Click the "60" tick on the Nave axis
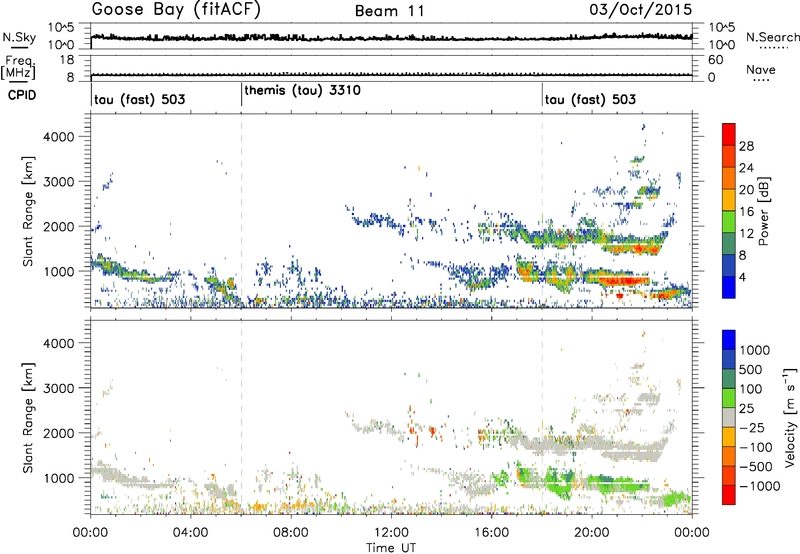800x554 pixels. (715, 60)
